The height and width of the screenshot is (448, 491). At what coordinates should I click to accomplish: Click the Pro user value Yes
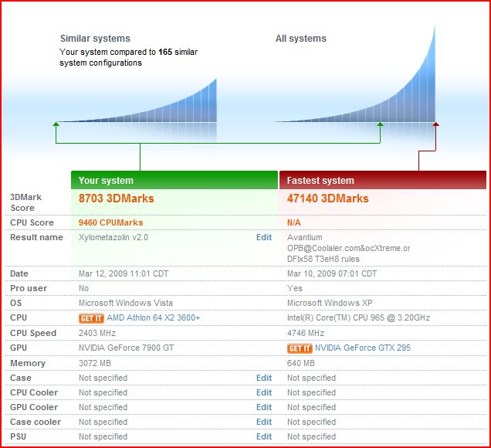[x=295, y=289]
